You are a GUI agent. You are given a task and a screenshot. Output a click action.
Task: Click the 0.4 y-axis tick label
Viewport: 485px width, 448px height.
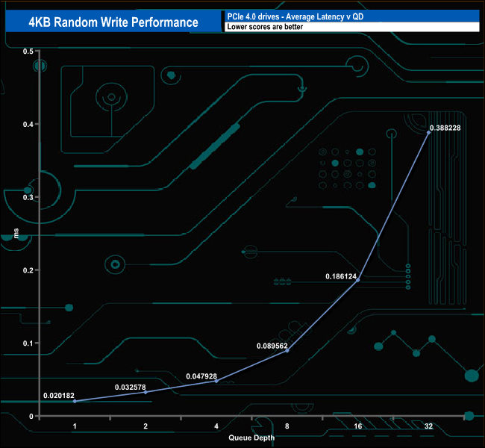[x=28, y=124]
